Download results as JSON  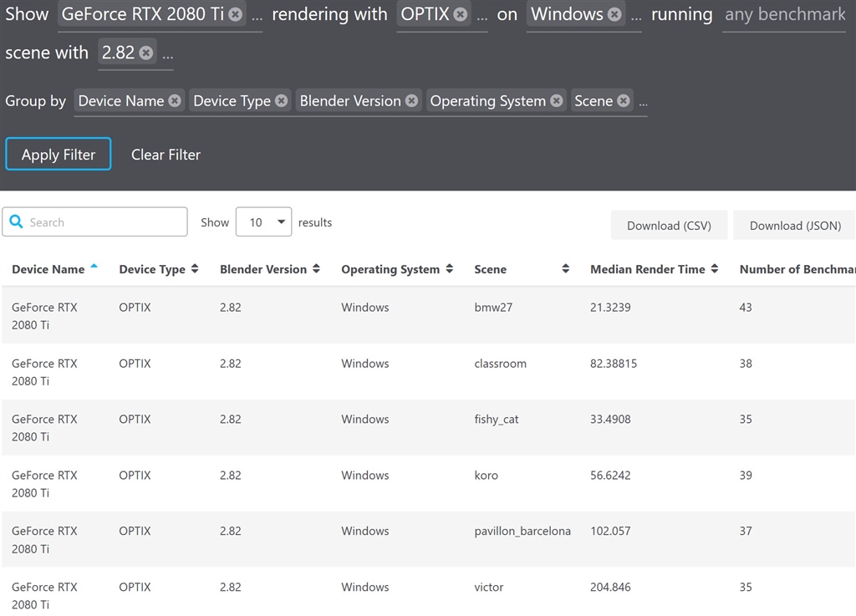click(795, 226)
